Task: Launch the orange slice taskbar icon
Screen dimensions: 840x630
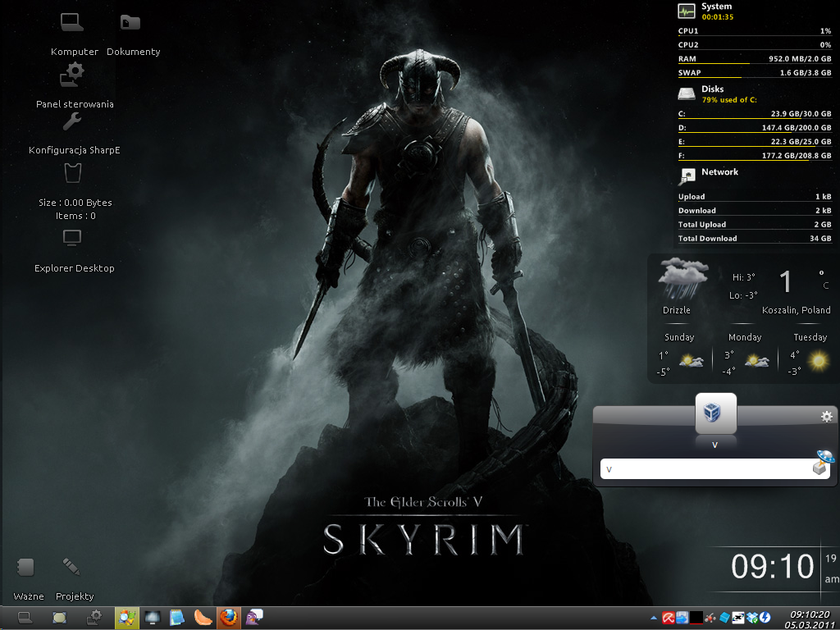Action: (x=203, y=619)
